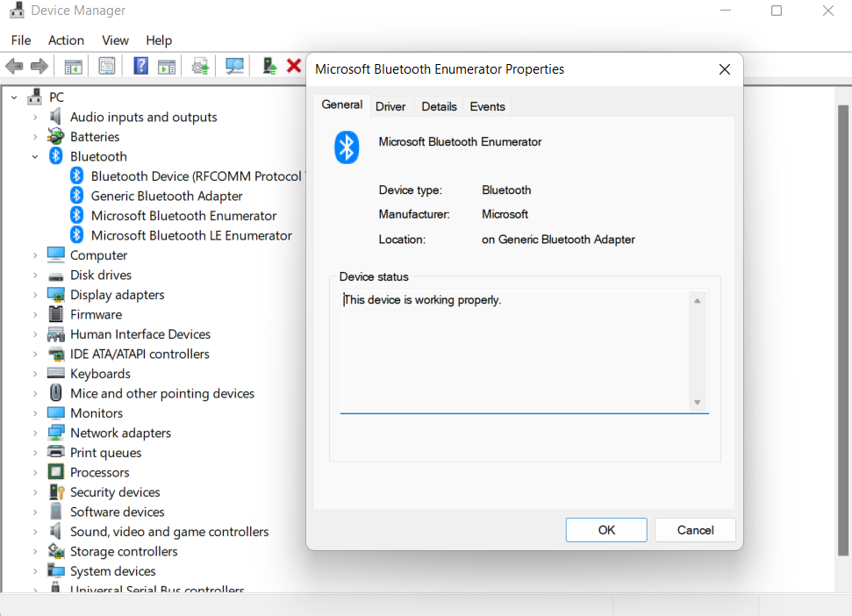Open the Action menu

(67, 40)
